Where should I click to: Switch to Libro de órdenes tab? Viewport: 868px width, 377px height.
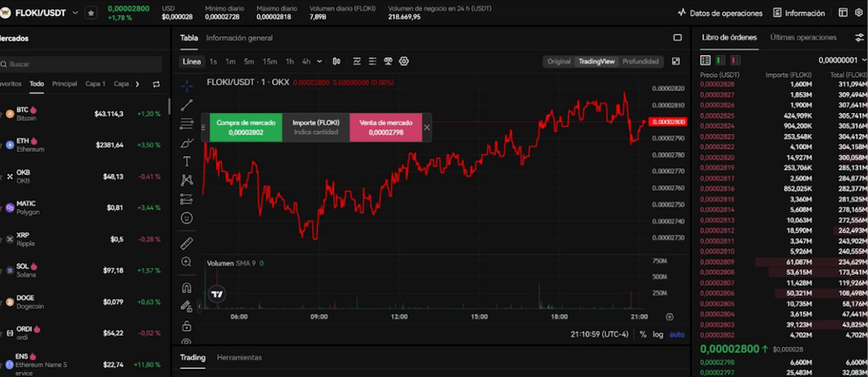(729, 37)
